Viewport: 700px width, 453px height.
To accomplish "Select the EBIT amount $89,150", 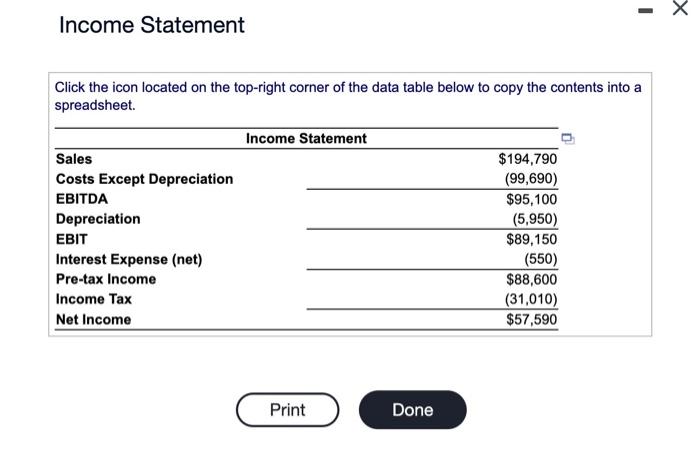I will (x=531, y=239).
